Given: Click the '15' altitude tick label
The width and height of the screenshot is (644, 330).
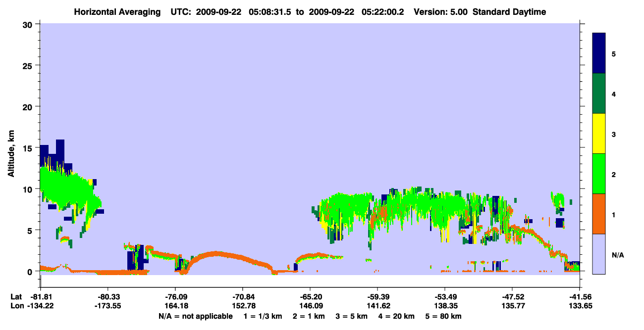Looking at the screenshot, I should click(28, 147).
